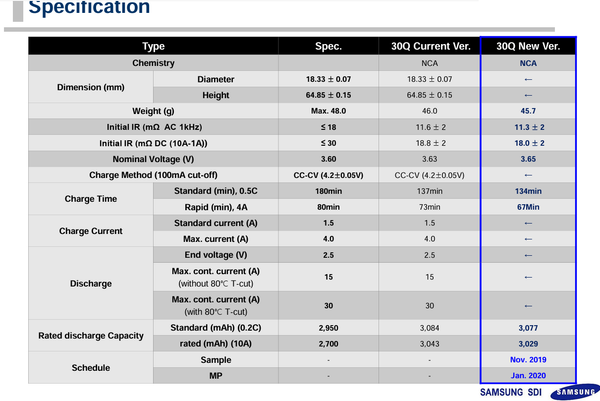The height and width of the screenshot is (401, 600).
Task: Click "Max. current (A)" label
Action: click(x=216, y=239)
